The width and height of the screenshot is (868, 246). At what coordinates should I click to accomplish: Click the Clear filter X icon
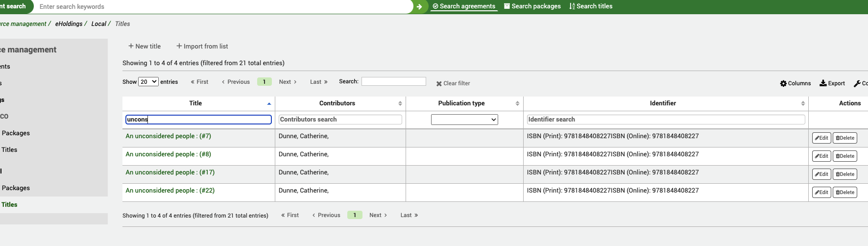pyautogui.click(x=439, y=84)
